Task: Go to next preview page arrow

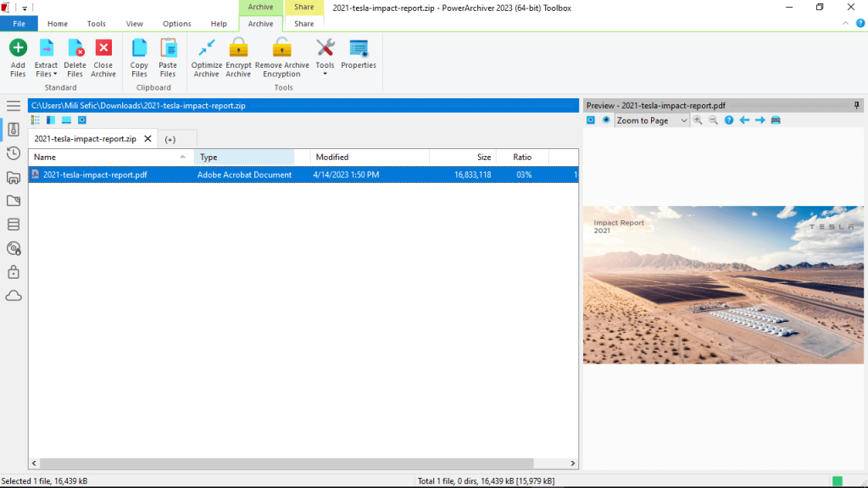Action: tap(760, 120)
